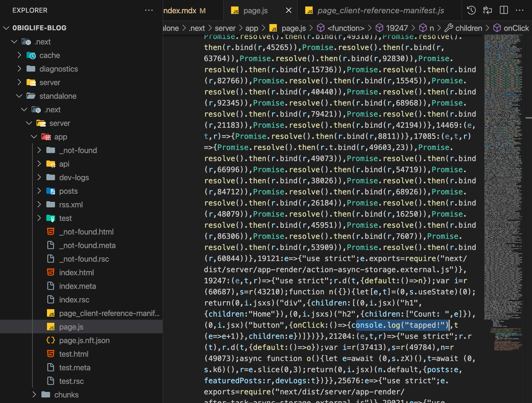
Task: Click the rename/replace symbol icon in editor toolbar
Action: 487,10
